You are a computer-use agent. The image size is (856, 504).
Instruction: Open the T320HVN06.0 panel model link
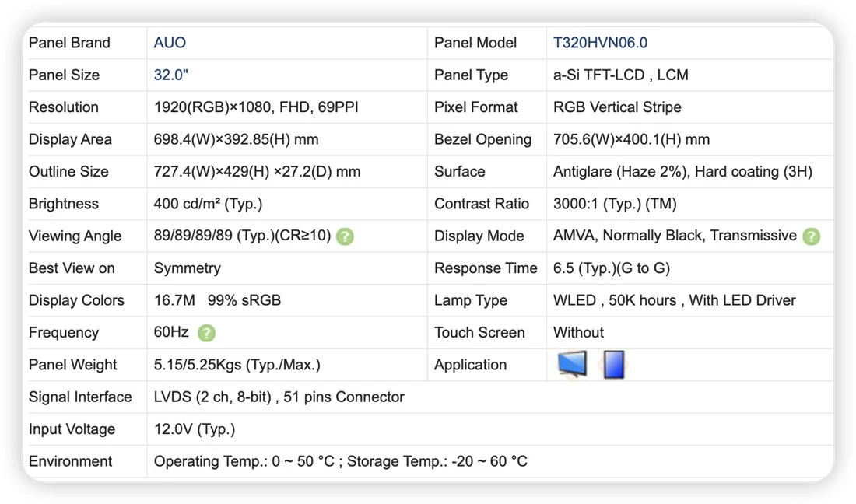click(x=600, y=43)
